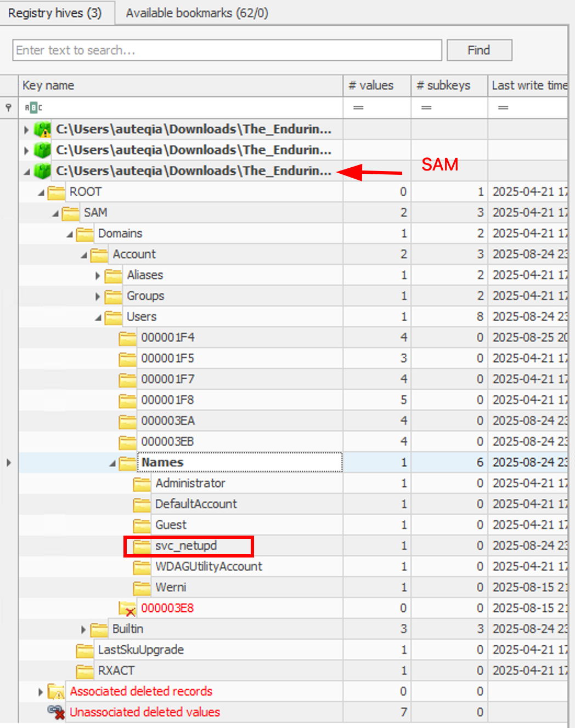
Task: Collapse the Names key
Action: click(112, 463)
